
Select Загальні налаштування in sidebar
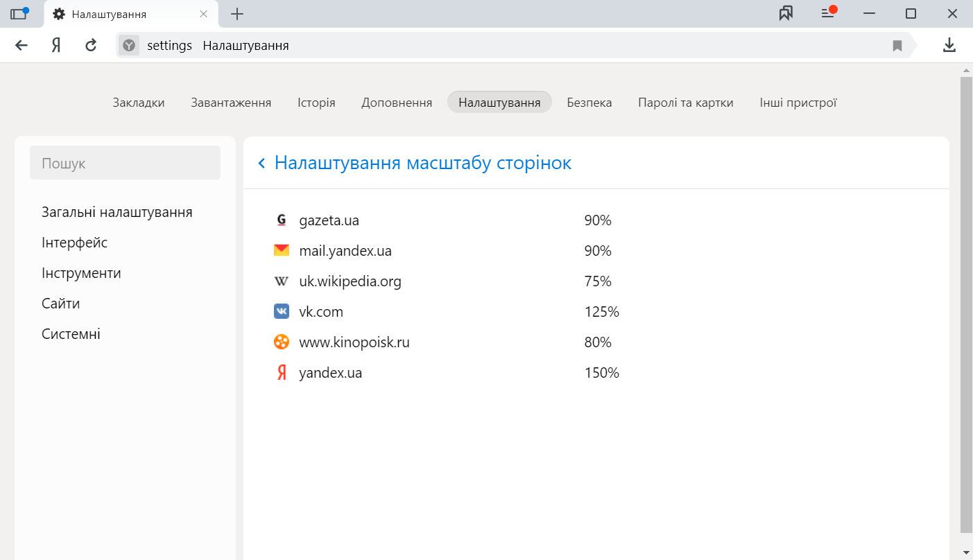tap(117, 212)
